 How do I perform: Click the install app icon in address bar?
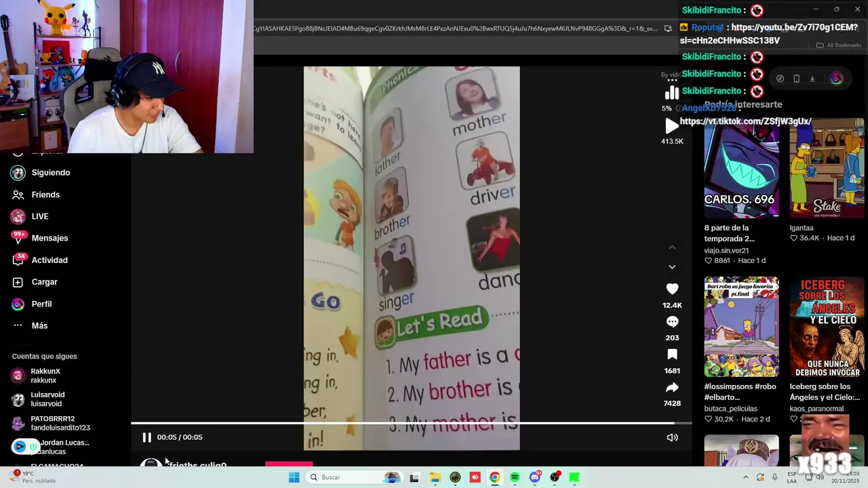[668, 28]
